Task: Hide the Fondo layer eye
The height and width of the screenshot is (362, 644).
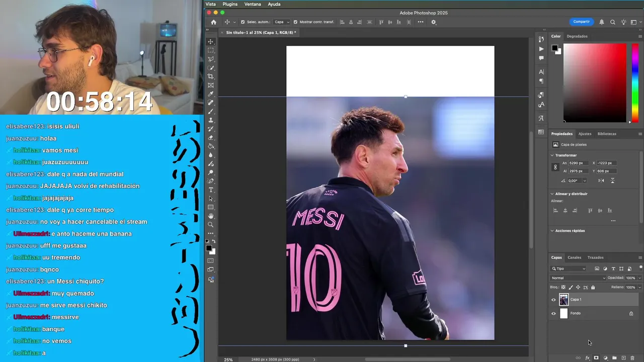Action: coord(553,314)
